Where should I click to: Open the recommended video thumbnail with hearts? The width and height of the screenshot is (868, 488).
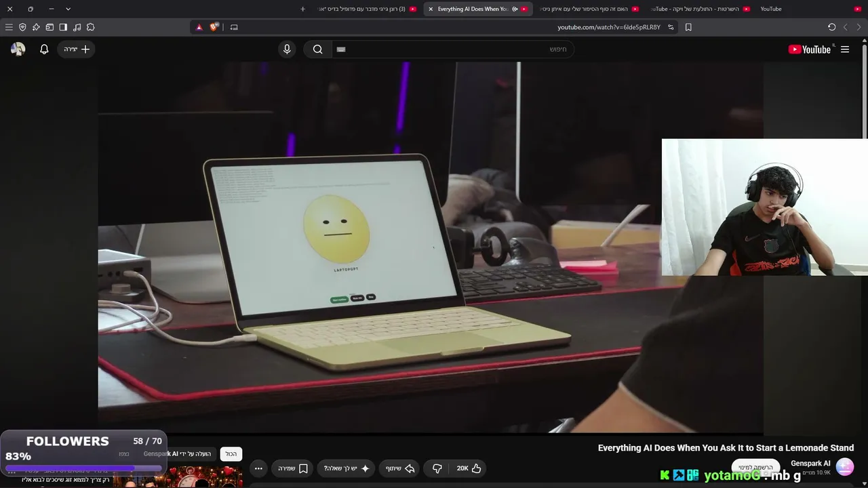178,477
